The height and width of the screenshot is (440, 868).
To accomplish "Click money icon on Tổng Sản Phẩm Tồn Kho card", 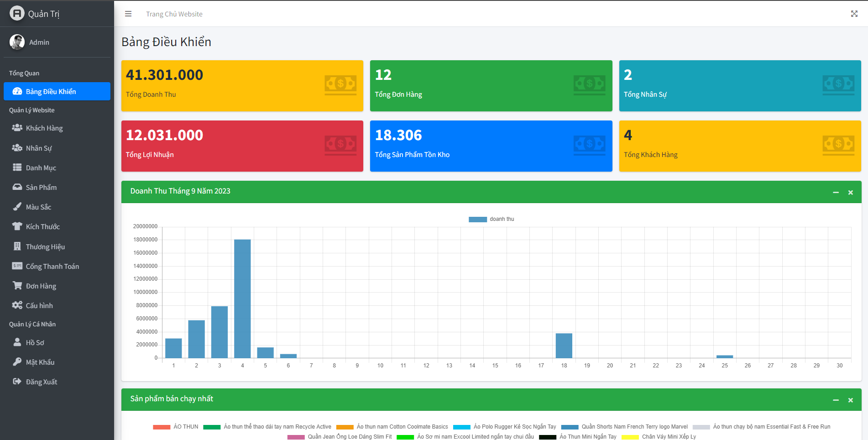I will [590, 145].
